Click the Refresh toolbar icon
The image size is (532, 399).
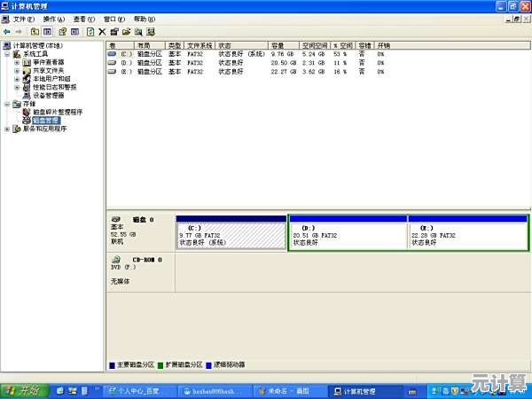tap(90, 31)
